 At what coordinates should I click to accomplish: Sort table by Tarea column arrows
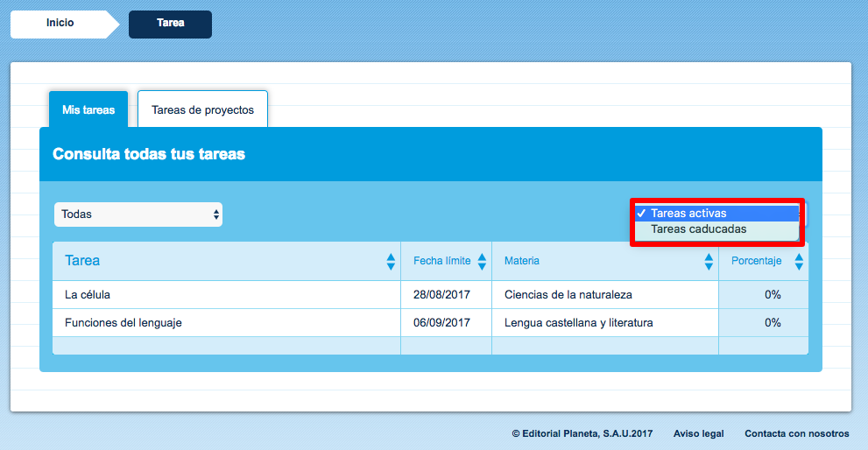[x=391, y=261]
